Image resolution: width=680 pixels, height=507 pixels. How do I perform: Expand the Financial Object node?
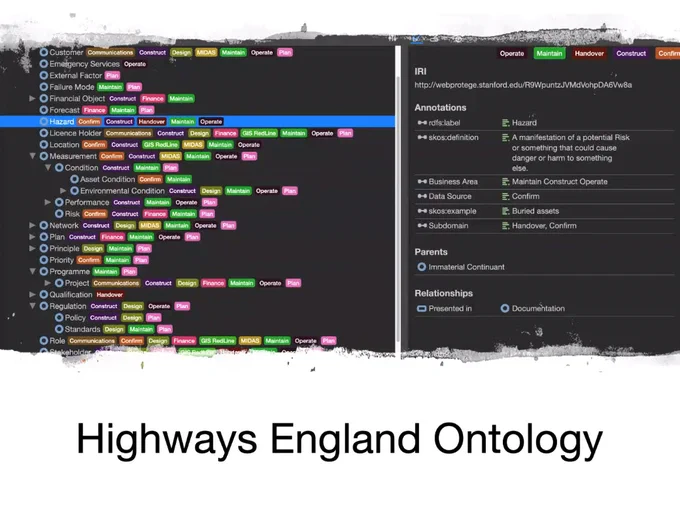click(32, 98)
